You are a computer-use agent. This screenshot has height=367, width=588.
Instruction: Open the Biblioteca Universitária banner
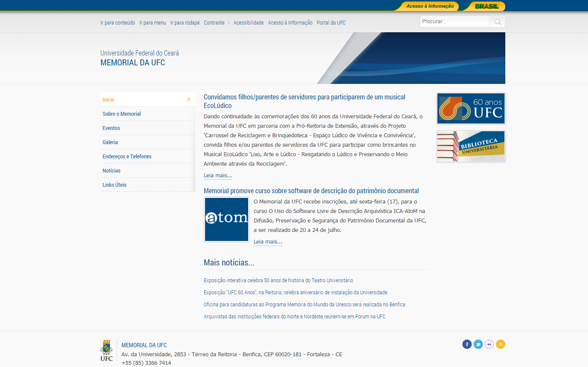pos(471,146)
